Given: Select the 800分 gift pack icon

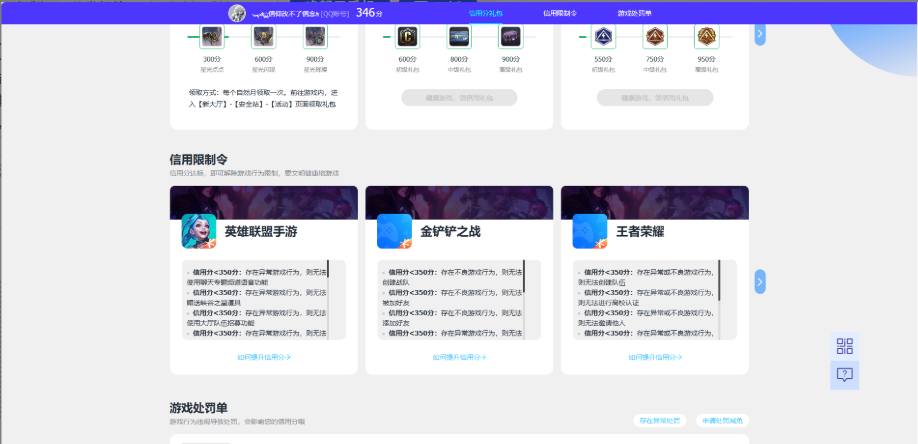Looking at the screenshot, I should click(459, 36).
